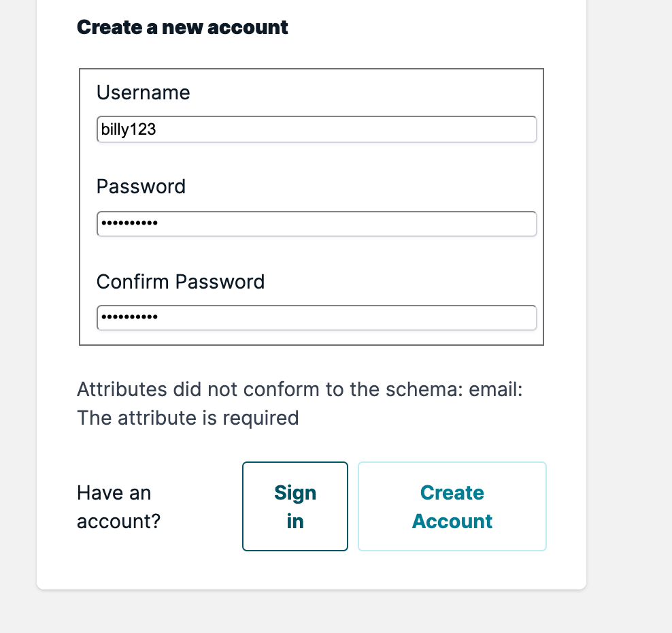Place cursor after billy123 text
This screenshot has width=672, height=633.
coord(158,129)
